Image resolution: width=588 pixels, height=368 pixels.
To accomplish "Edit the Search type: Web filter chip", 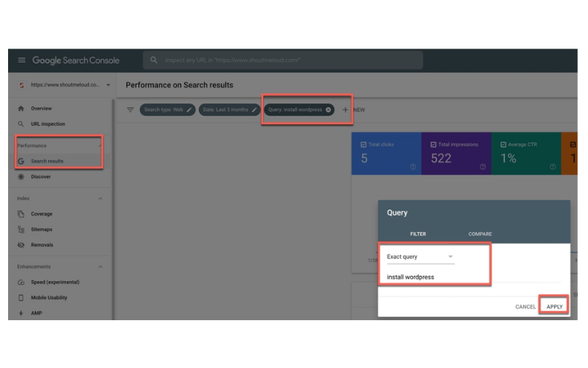I will [168, 110].
